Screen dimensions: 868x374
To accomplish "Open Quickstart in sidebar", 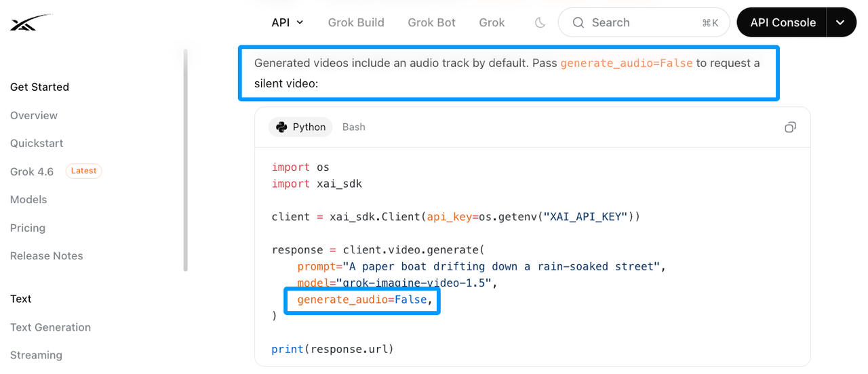I will 37,143.
